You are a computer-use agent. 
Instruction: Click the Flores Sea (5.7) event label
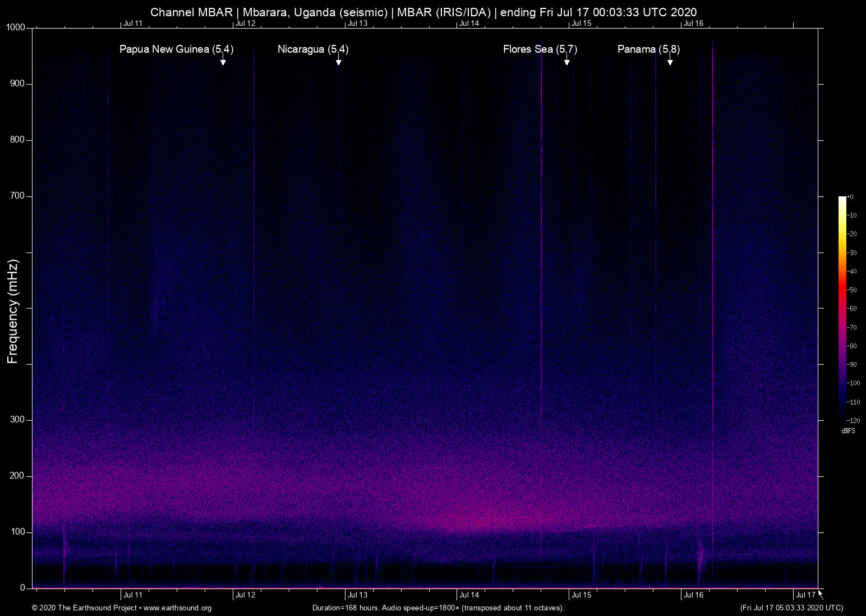click(x=540, y=49)
